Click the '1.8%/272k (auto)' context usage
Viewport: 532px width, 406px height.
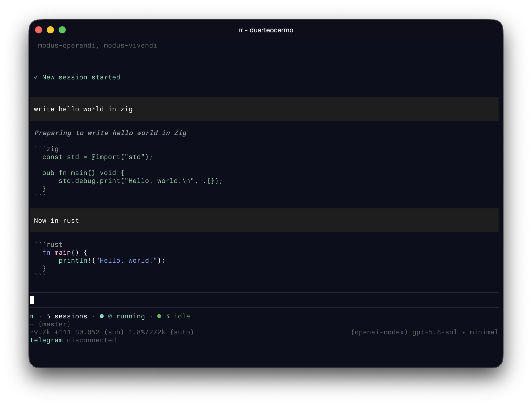pyautogui.click(x=161, y=332)
